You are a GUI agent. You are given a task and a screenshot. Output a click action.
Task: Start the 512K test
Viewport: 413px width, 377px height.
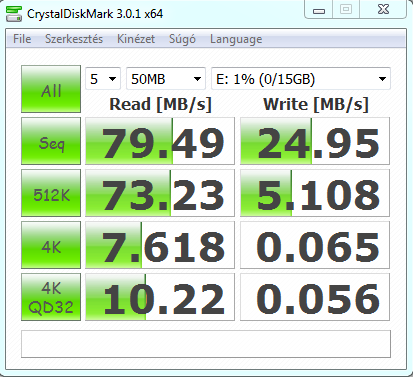[x=51, y=193]
